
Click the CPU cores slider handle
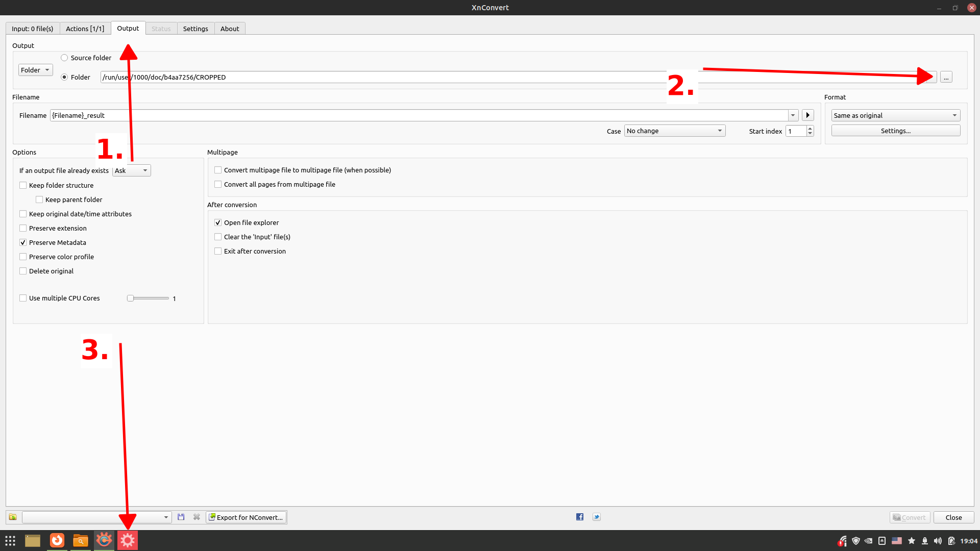click(131, 298)
